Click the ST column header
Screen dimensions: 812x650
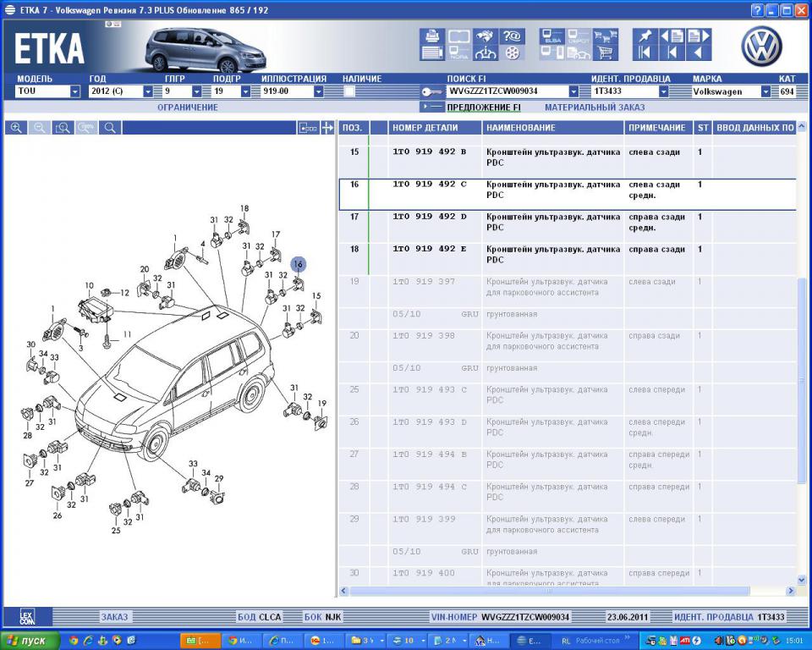(x=703, y=128)
